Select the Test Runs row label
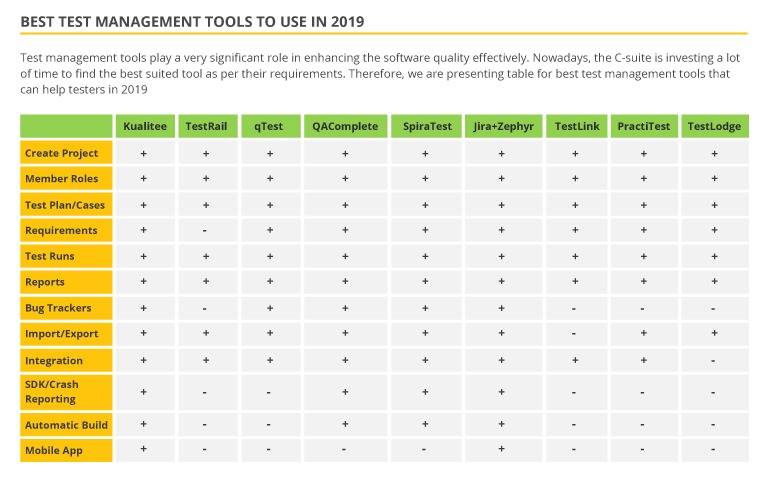768x477 pixels. pos(66,256)
